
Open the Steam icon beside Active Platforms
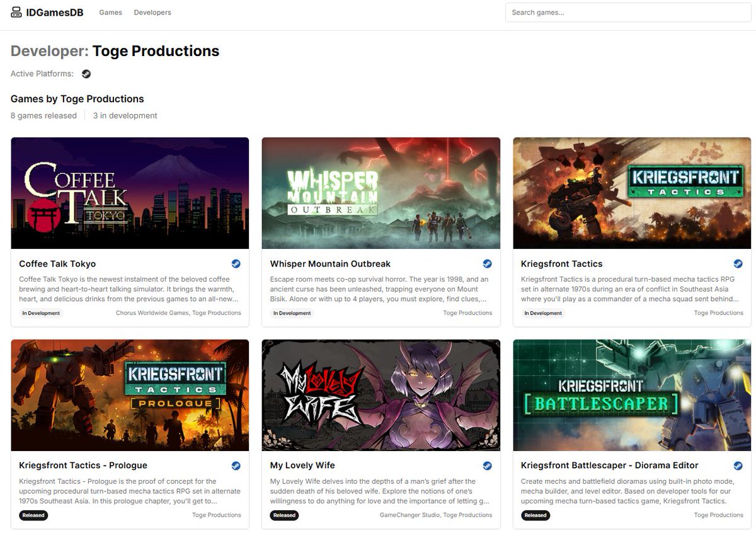click(86, 74)
